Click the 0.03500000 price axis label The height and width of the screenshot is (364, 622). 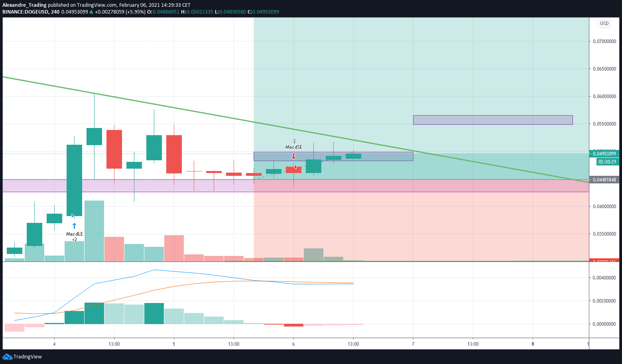click(x=604, y=234)
